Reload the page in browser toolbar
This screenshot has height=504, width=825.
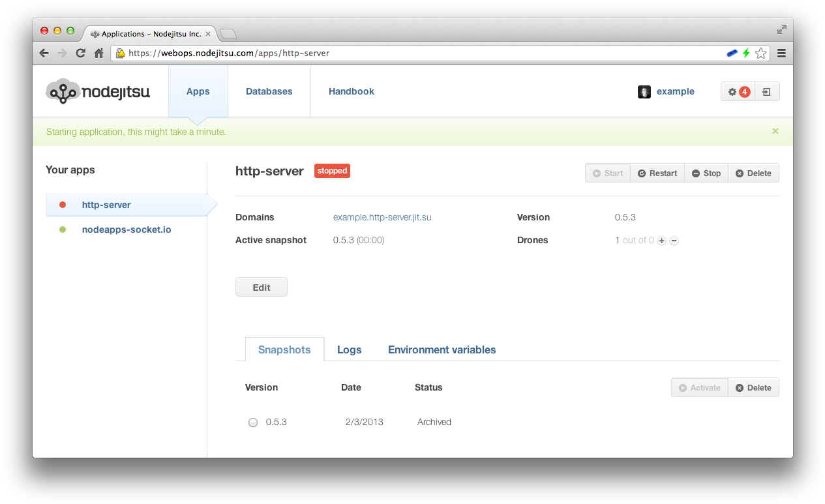(80, 53)
